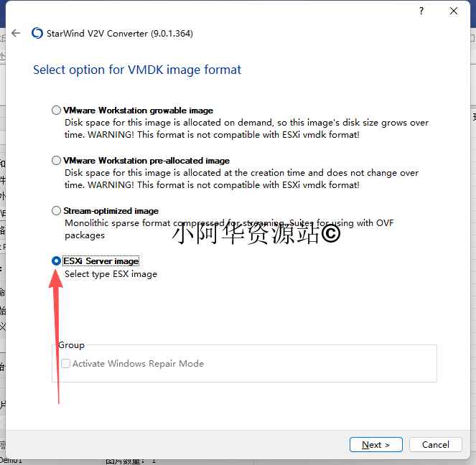Choose VMware Workstation pre-allocated image radio button

click(57, 161)
